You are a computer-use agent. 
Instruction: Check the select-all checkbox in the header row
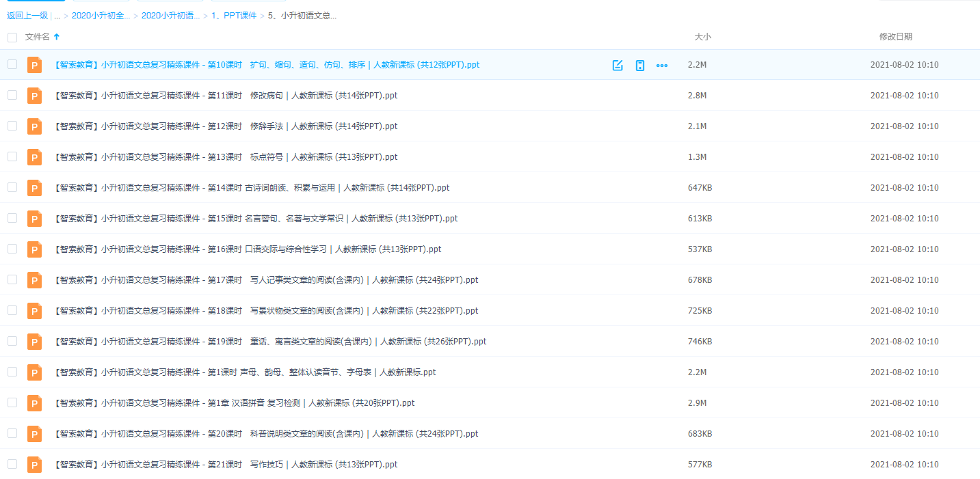(x=12, y=37)
